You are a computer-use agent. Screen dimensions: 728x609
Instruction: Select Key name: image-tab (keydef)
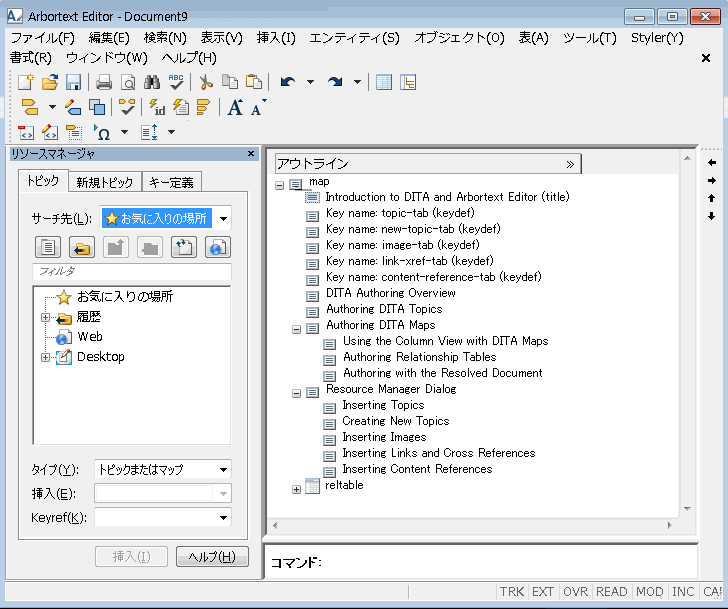click(403, 245)
